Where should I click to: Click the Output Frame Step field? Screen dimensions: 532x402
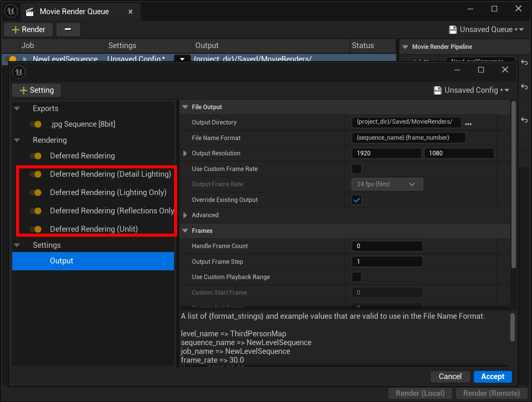(x=387, y=262)
